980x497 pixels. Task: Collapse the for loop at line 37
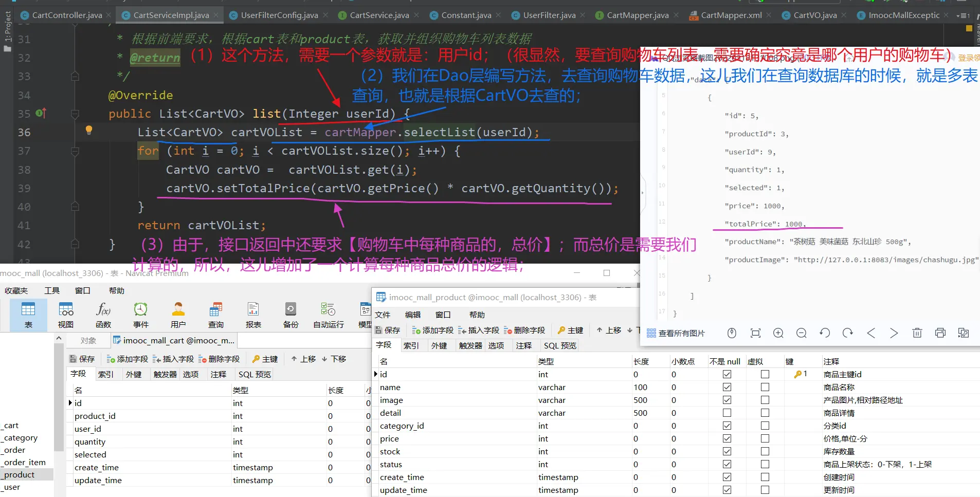75,151
